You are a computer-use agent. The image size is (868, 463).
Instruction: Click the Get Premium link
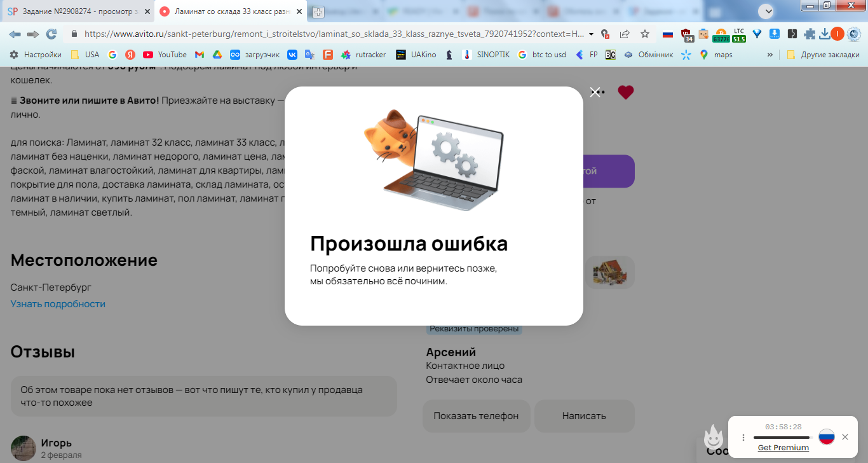coord(783,448)
